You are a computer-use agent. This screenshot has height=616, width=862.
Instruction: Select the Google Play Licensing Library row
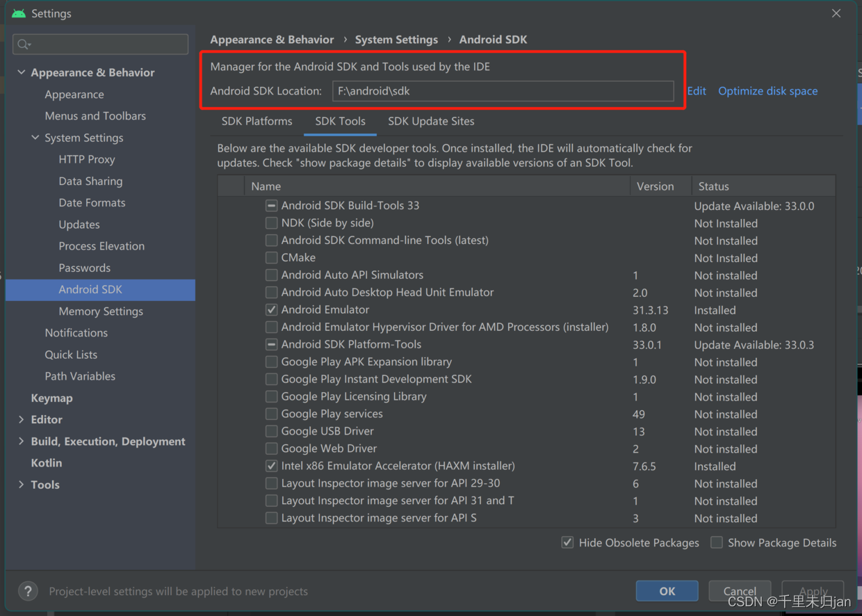click(526, 397)
